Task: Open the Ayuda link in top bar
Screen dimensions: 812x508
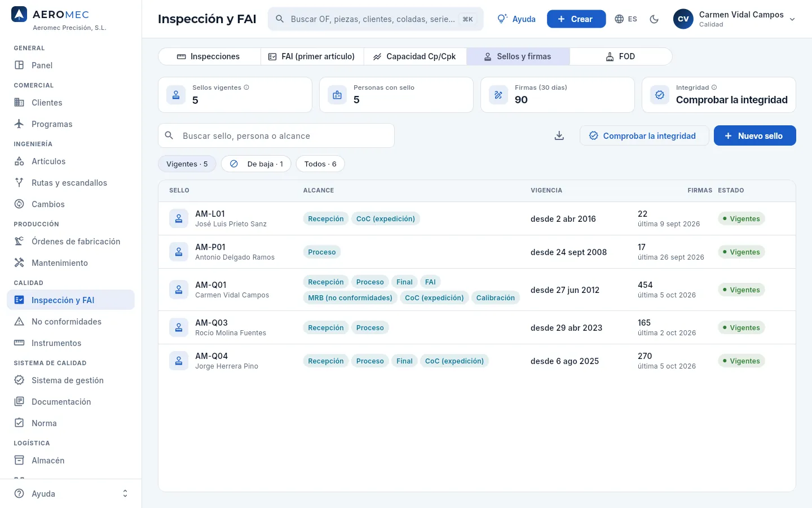Action: coord(517,19)
